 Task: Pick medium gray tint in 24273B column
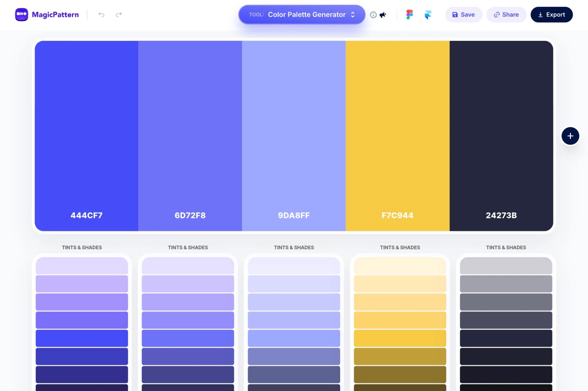coord(506,302)
